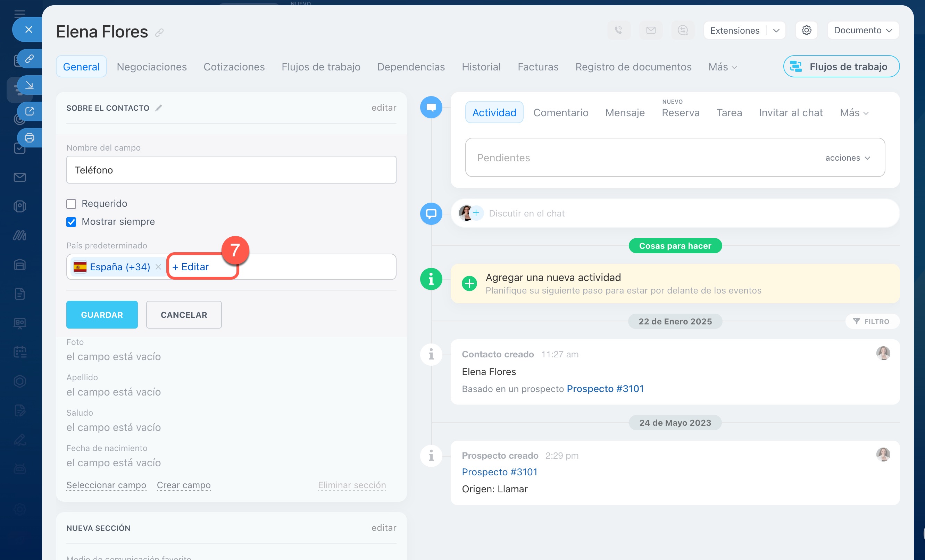Remove España (+34) with the x icon
925x560 pixels.
click(158, 267)
